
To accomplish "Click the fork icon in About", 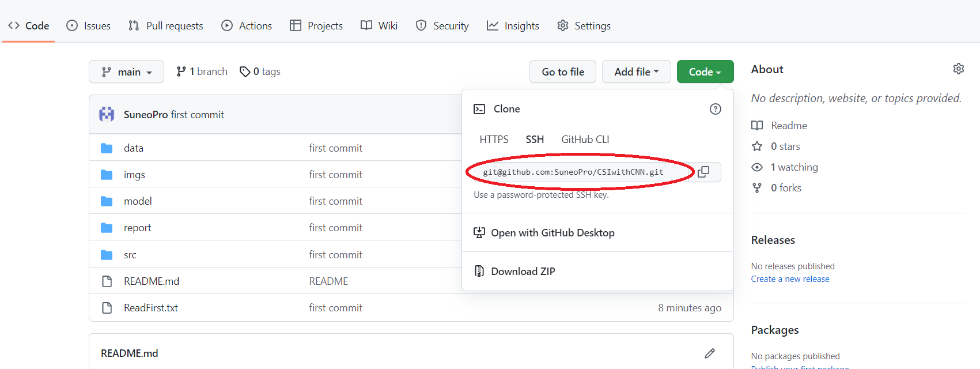I will click(757, 188).
